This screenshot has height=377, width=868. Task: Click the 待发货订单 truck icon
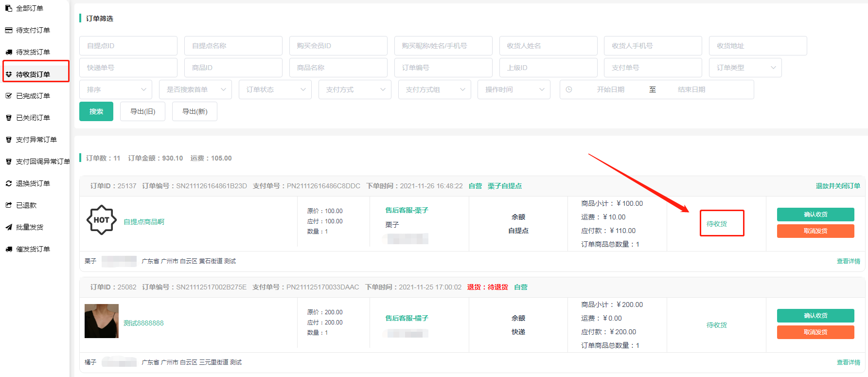click(9, 52)
